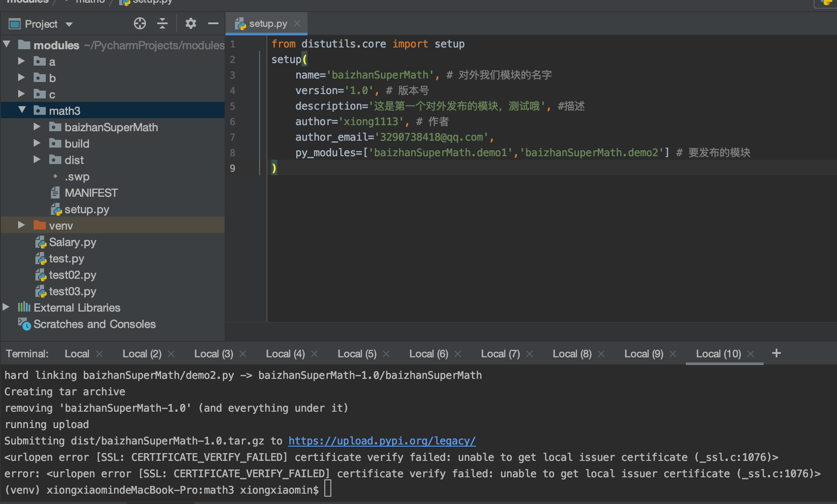The width and height of the screenshot is (837, 504).
Task: Click the math3 folder icon
Action: click(x=40, y=110)
